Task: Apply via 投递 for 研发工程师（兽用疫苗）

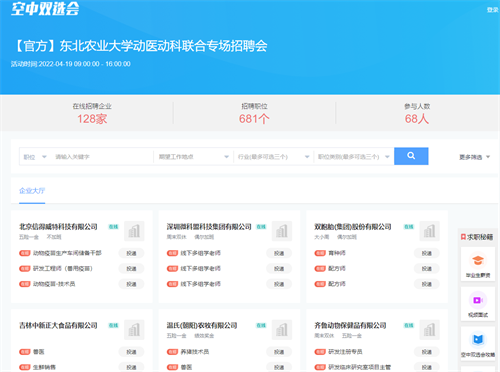Action: pos(131,269)
